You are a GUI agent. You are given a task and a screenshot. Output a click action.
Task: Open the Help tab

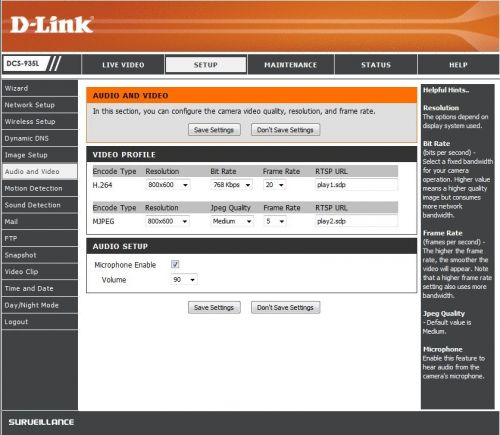click(458, 65)
